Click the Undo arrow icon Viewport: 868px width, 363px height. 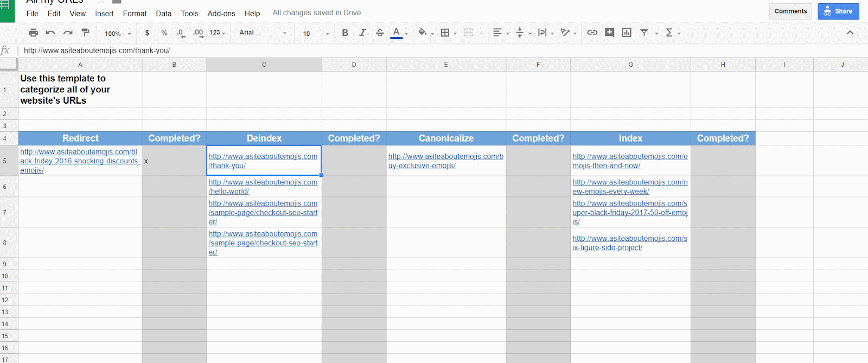50,33
